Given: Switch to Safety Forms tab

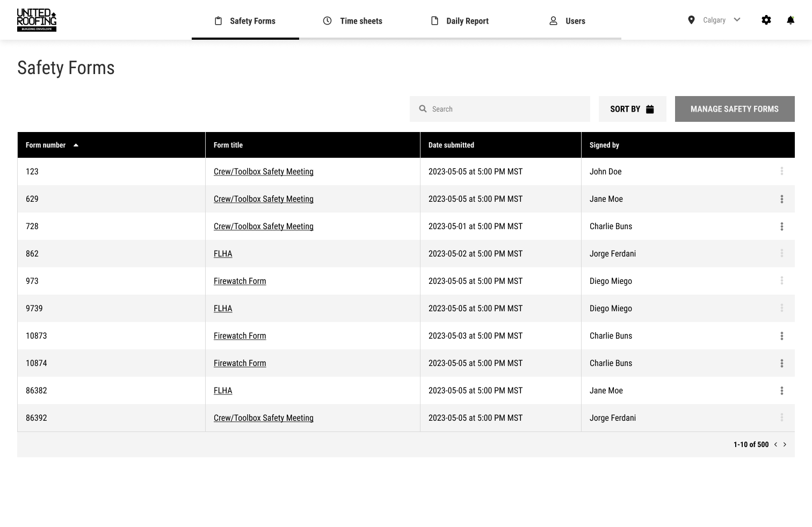Looking at the screenshot, I should click(245, 21).
